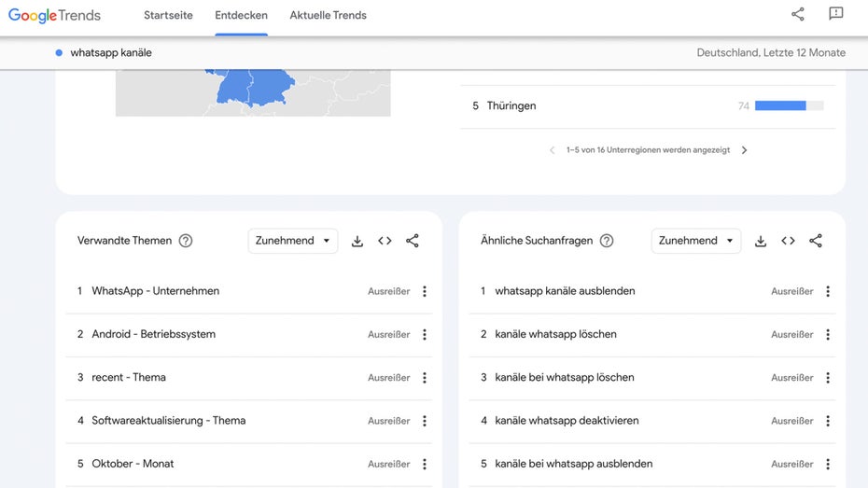Viewport: 868px width, 488px height.
Task: Download Verwandte Themen data as CSV
Action: (357, 241)
